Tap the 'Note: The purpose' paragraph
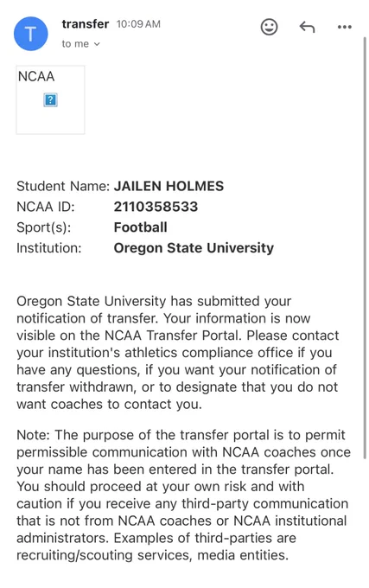Screen dimensions: 369x588 (x=183, y=495)
